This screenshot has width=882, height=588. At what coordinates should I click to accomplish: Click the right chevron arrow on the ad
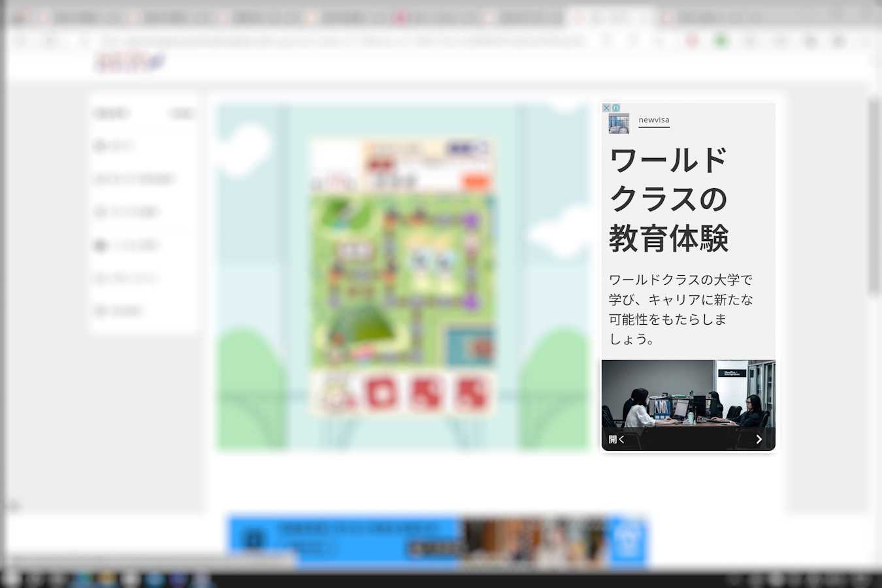[759, 439]
